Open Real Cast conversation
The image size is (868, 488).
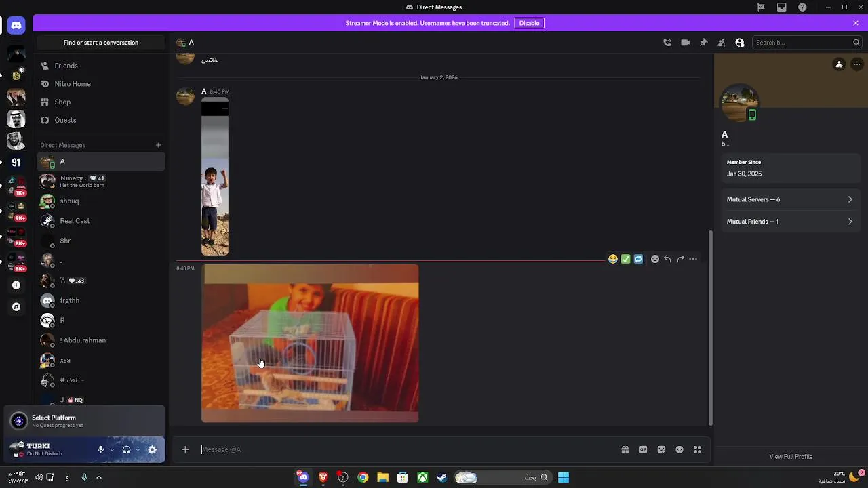tap(100, 221)
